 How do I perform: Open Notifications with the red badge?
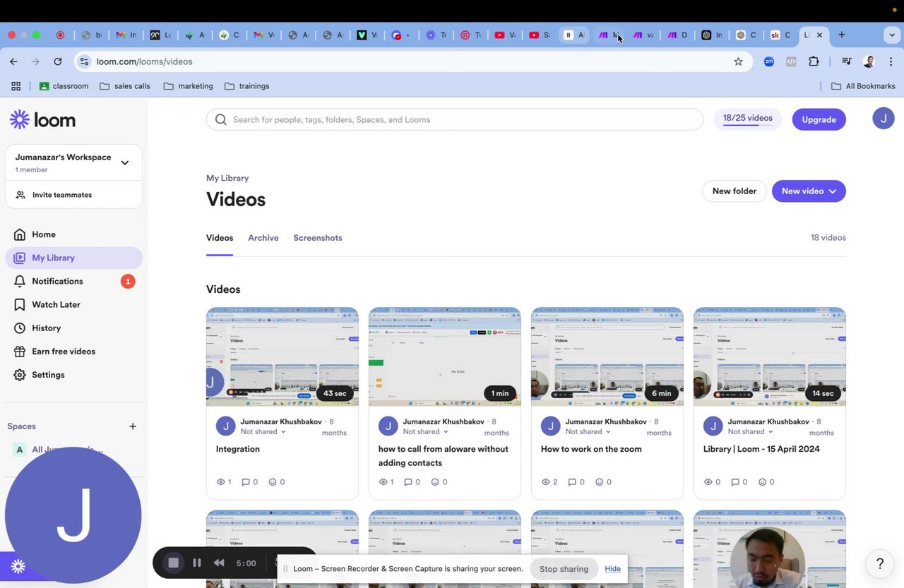click(x=73, y=281)
